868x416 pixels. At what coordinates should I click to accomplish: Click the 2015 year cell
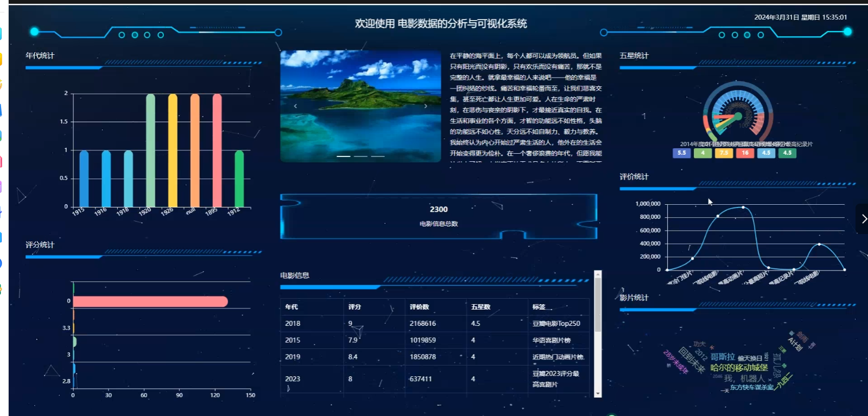(x=293, y=340)
